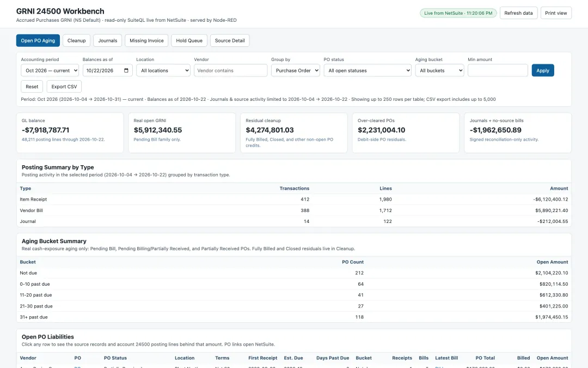
Task: Open the calendar picker in Balances as of
Action: point(126,70)
